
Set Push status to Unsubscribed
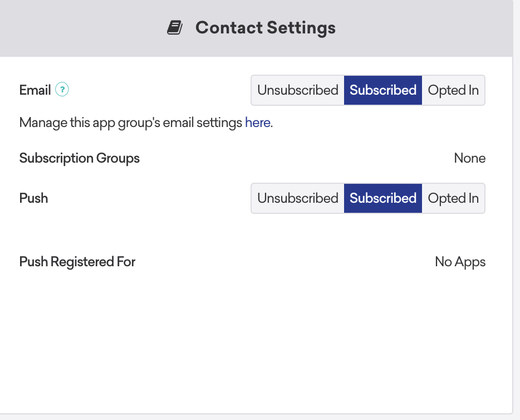(297, 198)
